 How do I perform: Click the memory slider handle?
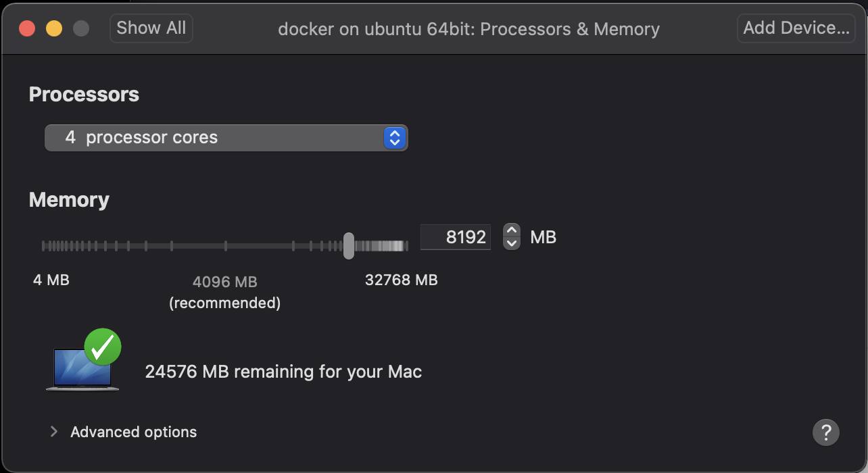pos(348,245)
